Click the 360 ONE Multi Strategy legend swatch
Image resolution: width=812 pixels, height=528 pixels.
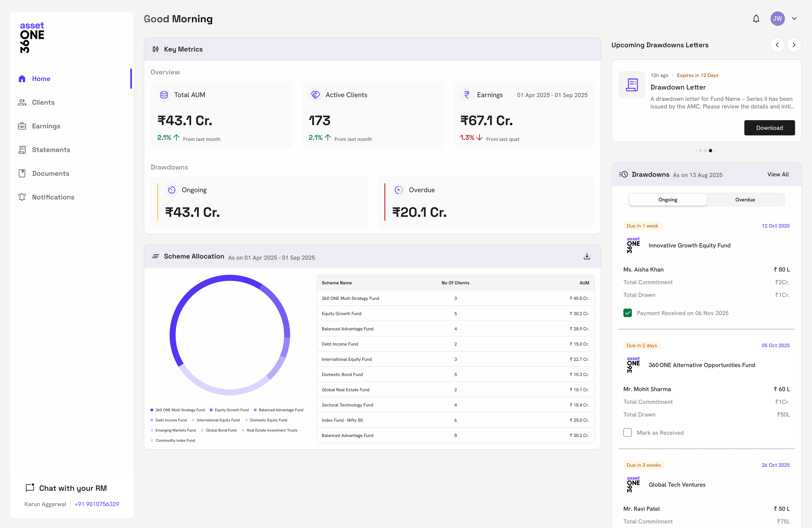(x=152, y=410)
